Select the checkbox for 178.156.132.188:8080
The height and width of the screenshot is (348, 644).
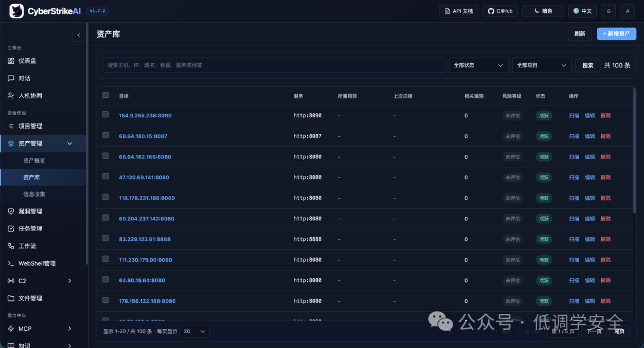point(106,300)
